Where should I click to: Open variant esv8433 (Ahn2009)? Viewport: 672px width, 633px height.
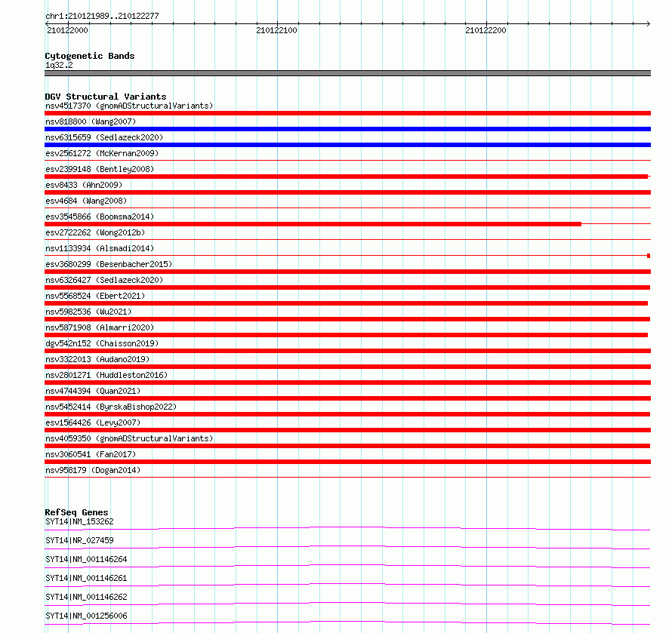click(84, 185)
